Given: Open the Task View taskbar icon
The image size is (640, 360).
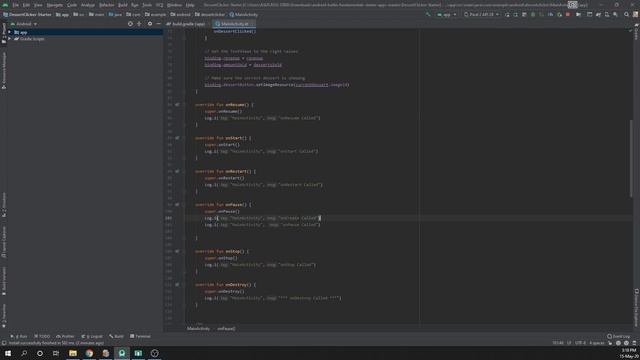Looking at the screenshot, I should coord(56,353).
